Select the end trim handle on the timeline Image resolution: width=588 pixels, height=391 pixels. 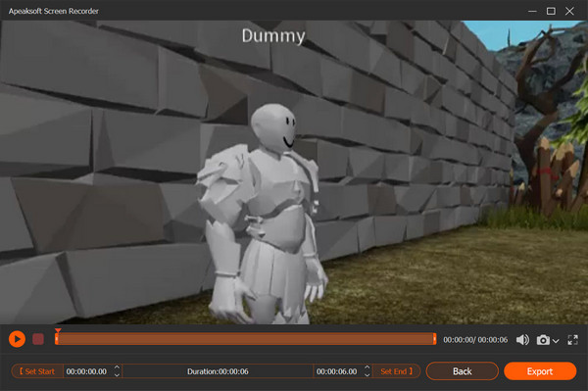tap(434, 339)
